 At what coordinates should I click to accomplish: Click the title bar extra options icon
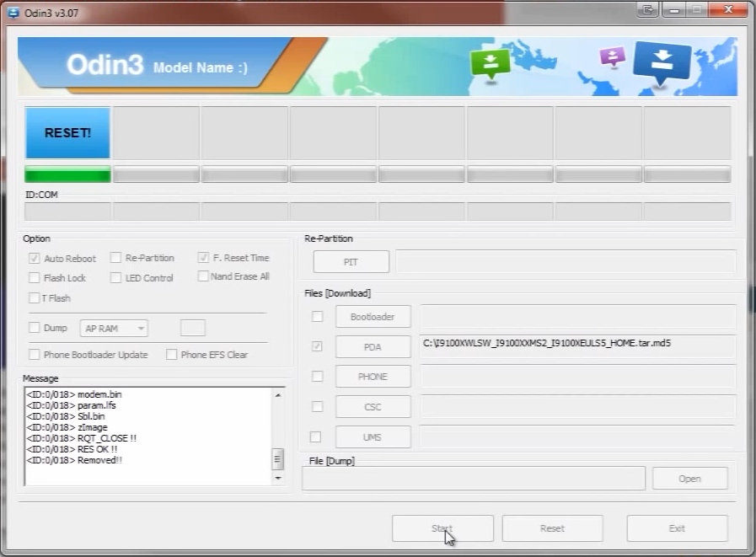tap(647, 9)
